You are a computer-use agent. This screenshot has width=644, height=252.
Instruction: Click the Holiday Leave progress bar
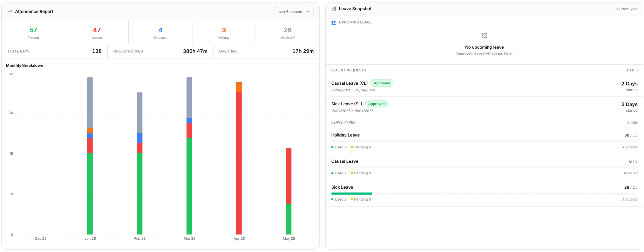click(484, 141)
